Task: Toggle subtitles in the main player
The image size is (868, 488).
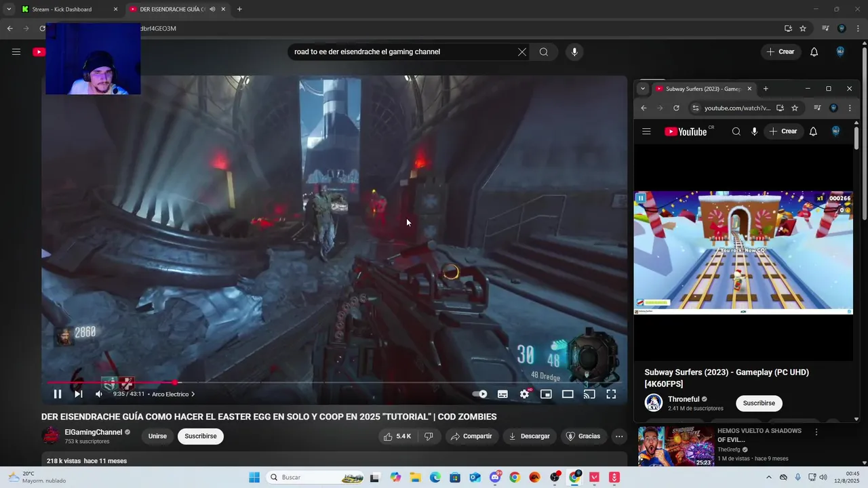Action: point(502,394)
